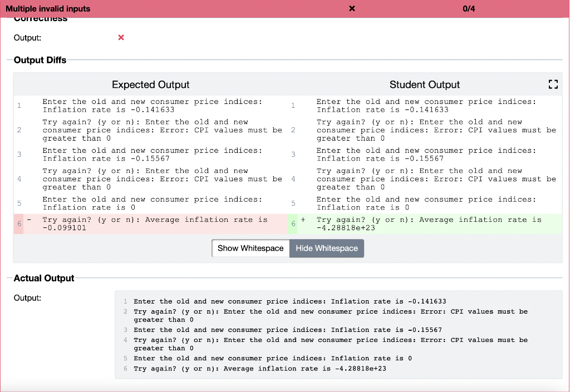Click expected line 1 Inflation rate -0.141633

(x=152, y=106)
